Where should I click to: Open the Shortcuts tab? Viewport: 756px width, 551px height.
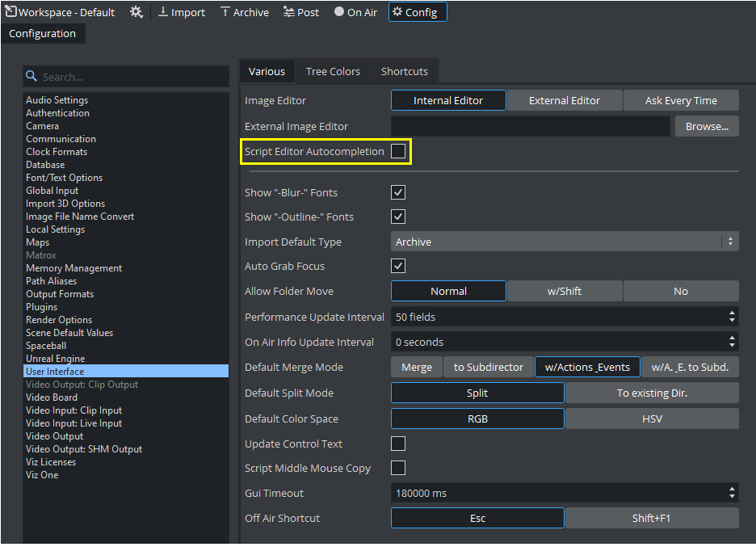coord(404,71)
